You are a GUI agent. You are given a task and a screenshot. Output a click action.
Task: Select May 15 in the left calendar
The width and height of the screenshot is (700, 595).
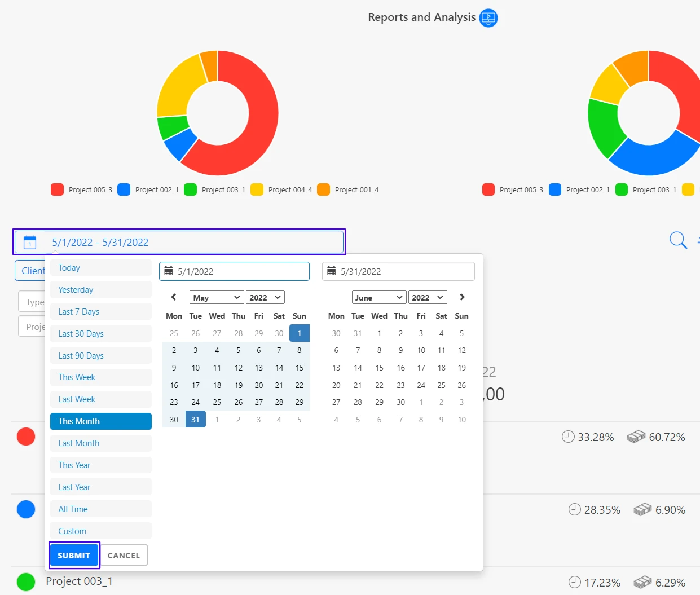299,368
